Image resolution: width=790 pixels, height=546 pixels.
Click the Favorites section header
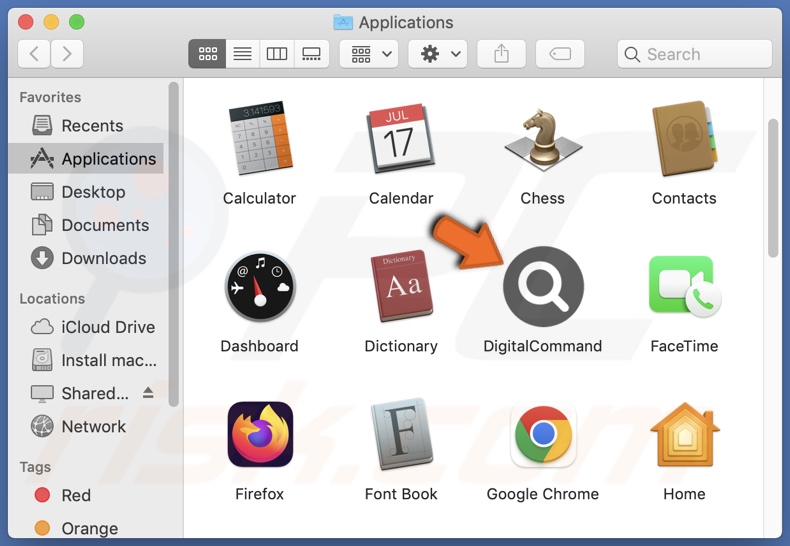click(x=50, y=97)
